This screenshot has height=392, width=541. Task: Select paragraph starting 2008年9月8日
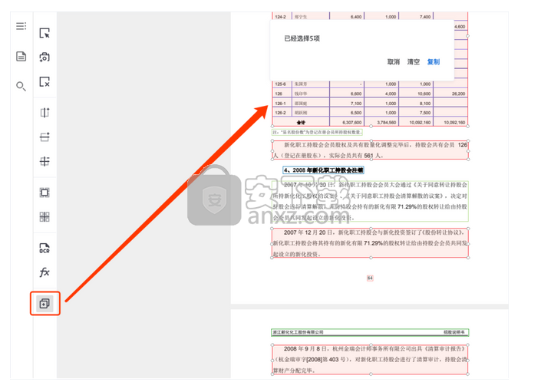pos(370,359)
